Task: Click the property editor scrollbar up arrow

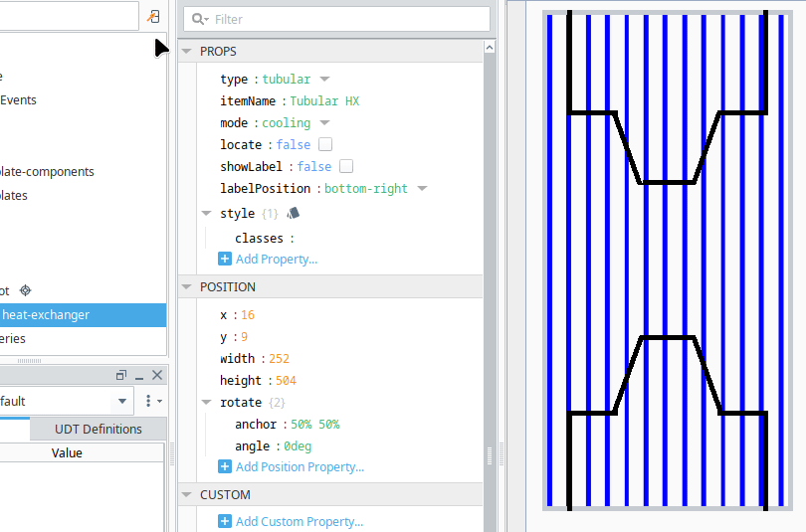Action: pos(490,48)
